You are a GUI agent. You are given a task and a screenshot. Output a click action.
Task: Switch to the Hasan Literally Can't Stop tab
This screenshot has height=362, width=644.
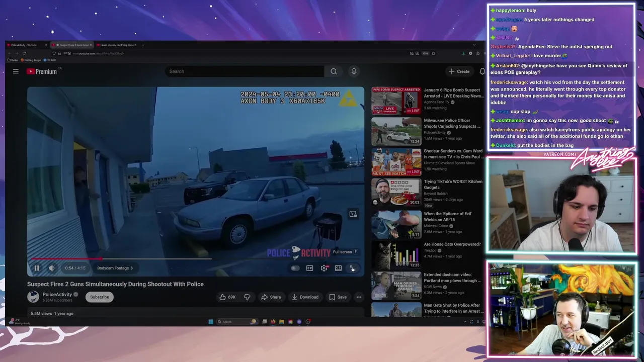click(115, 45)
